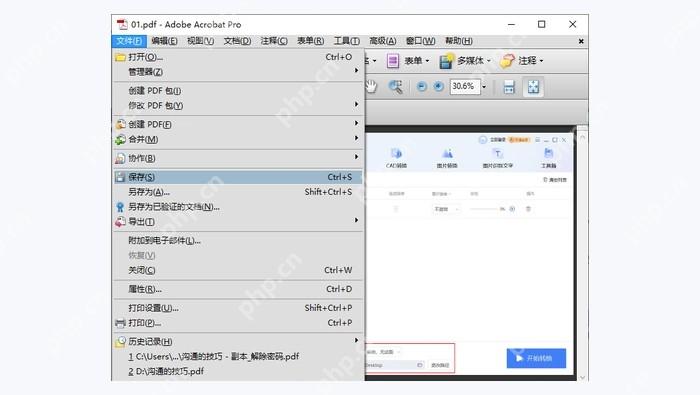Viewport: 700px width, 395px height.
Task: Open the 视图(V) menu
Action: pyautogui.click(x=200, y=41)
